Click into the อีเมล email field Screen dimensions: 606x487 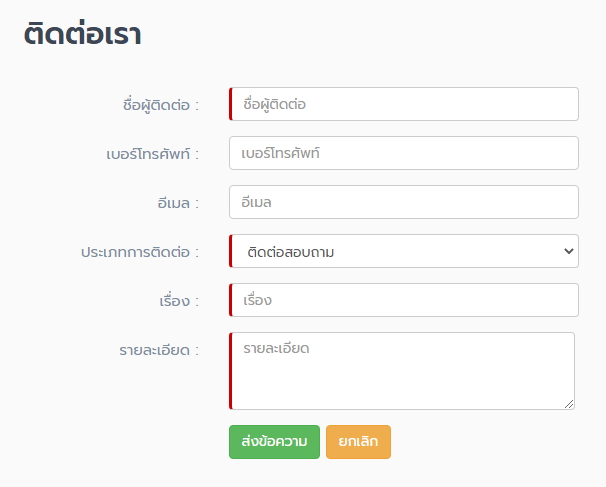(404, 202)
